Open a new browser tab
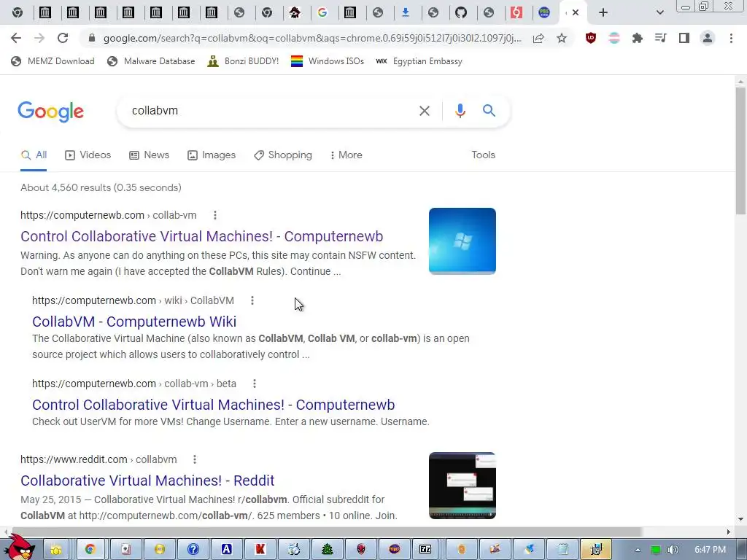747x560 pixels. pos(603,12)
